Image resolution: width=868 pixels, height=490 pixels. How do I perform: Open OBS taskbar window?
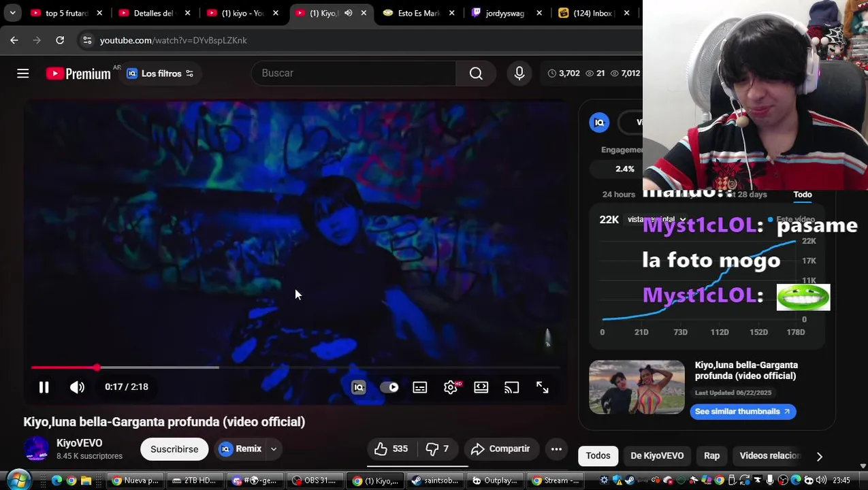tap(314, 480)
